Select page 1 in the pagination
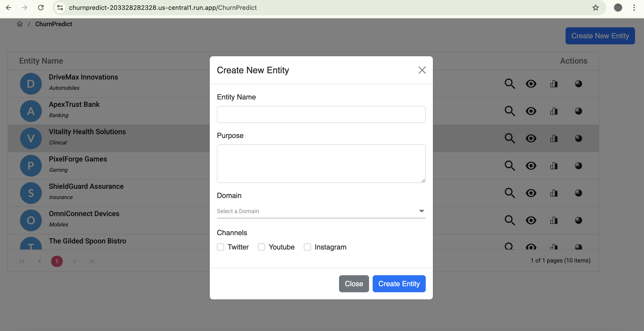 coord(57,261)
